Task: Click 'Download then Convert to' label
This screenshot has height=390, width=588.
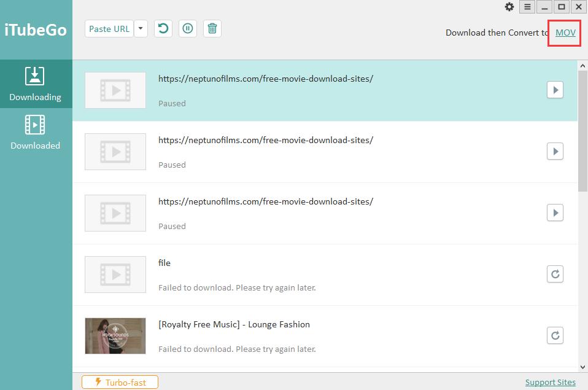Action: [497, 33]
